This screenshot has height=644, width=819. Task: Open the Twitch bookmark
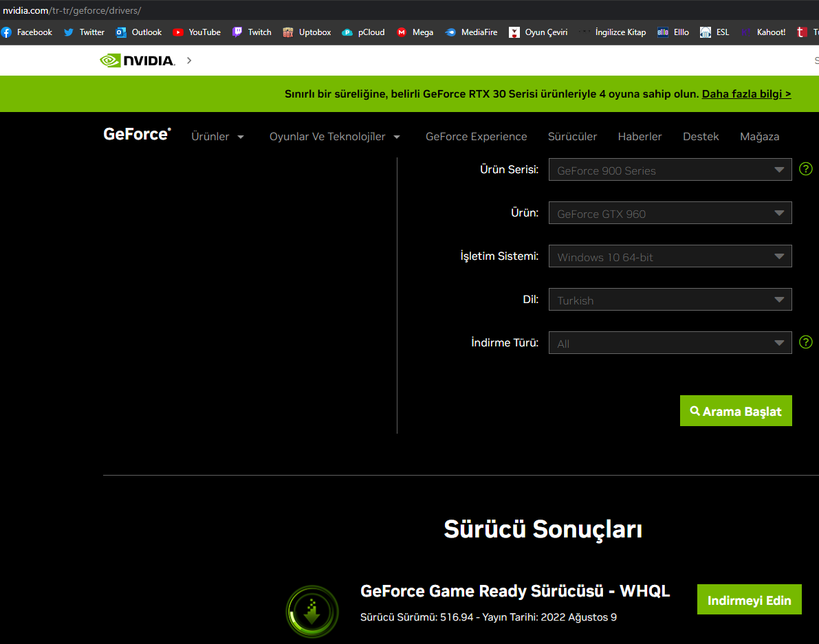pyautogui.click(x=252, y=32)
